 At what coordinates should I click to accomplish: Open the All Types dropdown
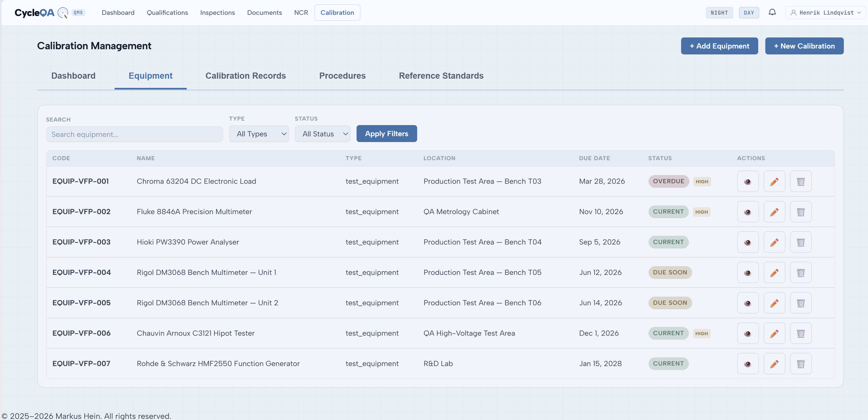pos(259,134)
